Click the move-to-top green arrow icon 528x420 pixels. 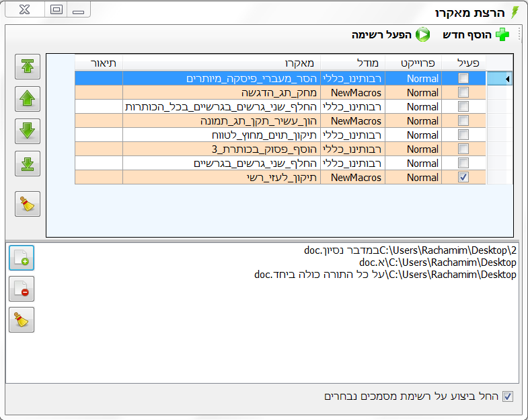click(28, 67)
